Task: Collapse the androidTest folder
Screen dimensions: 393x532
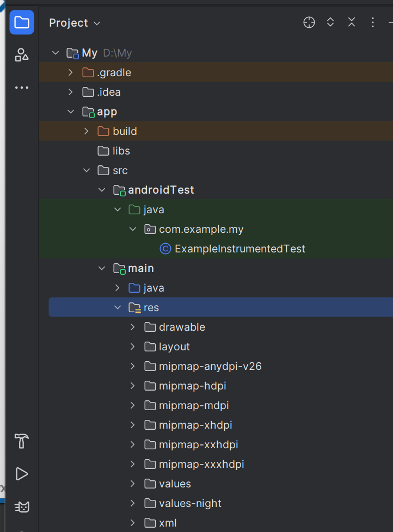Action: (102, 190)
